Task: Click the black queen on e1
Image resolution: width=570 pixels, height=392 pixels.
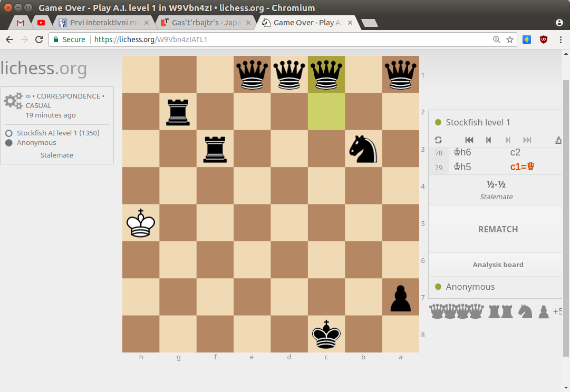Action: pyautogui.click(x=252, y=74)
